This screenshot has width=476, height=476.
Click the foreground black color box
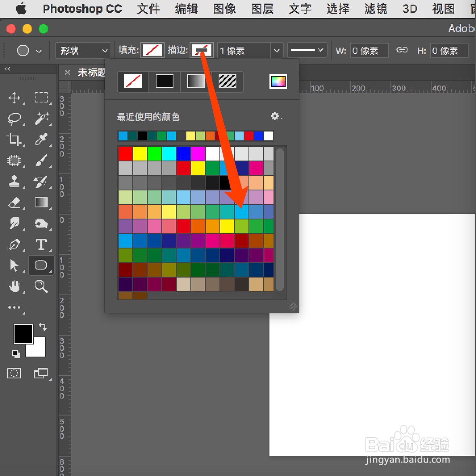tap(23, 334)
